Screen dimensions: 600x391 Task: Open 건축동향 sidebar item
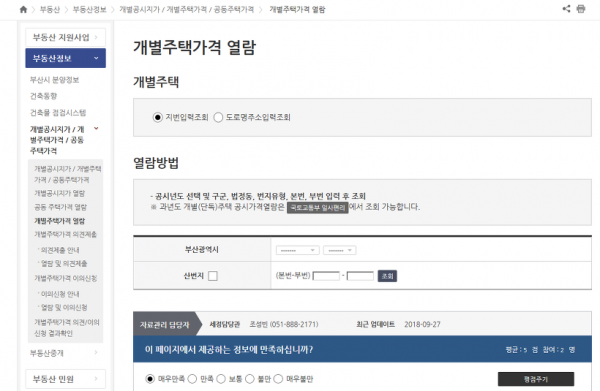coord(44,96)
